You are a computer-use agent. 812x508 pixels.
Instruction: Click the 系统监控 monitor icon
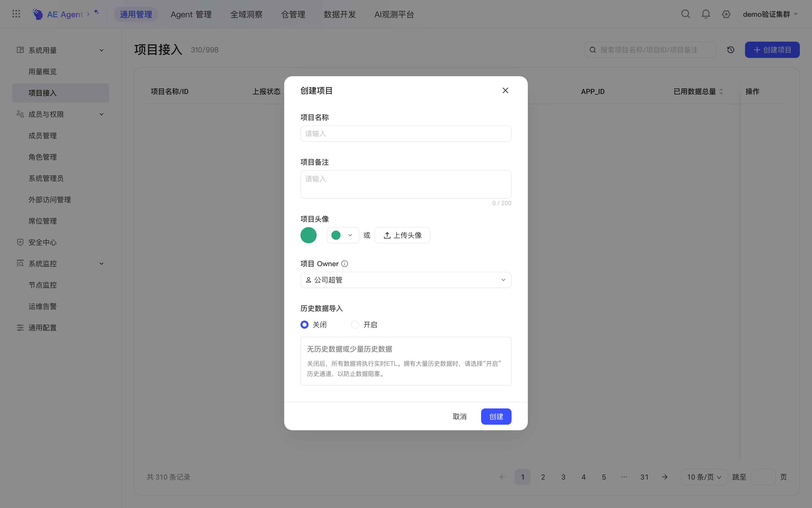click(20, 263)
